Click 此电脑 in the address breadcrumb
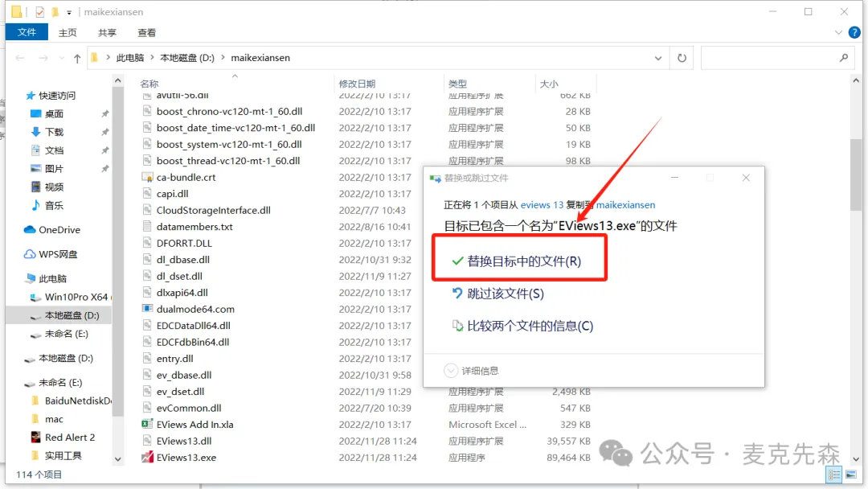Screen dimensions: 868x489 click(130, 58)
